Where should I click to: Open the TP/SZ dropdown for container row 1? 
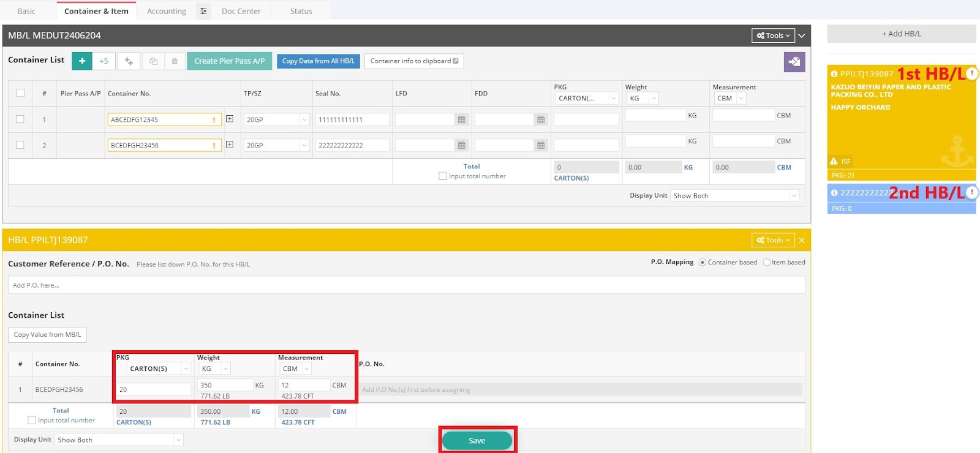[x=276, y=120]
